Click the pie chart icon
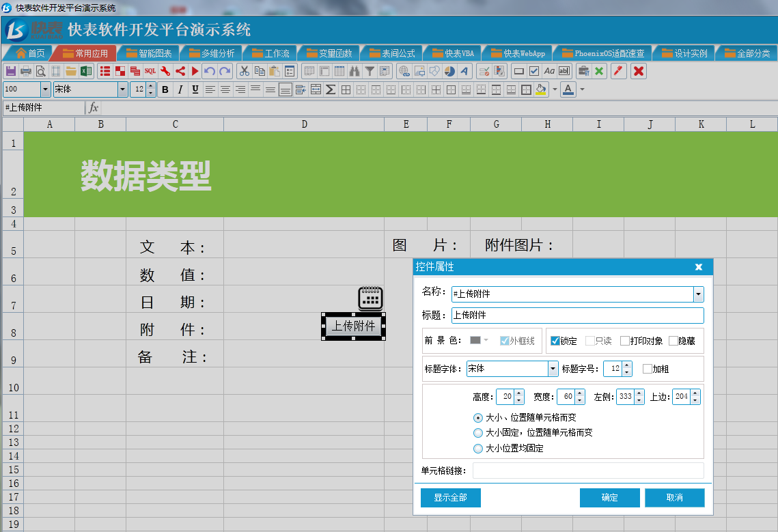This screenshot has height=532, width=778. point(449,71)
